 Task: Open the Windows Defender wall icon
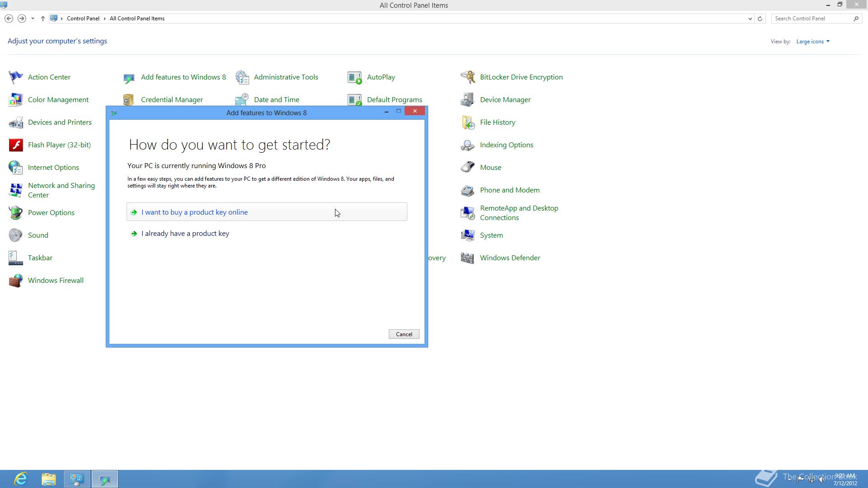[468, 258]
